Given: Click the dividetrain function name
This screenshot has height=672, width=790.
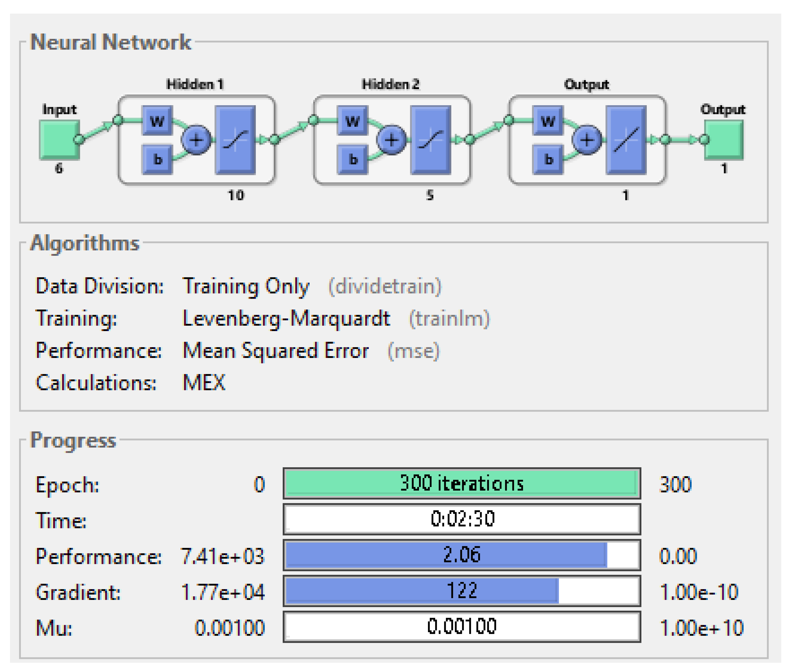Looking at the screenshot, I should point(385,286).
